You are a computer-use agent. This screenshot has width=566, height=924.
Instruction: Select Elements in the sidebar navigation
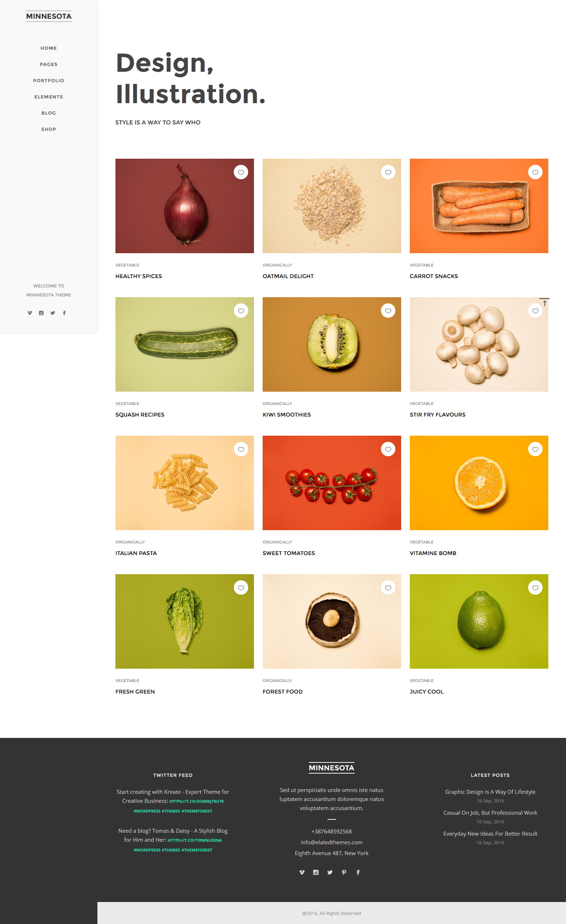(x=49, y=97)
